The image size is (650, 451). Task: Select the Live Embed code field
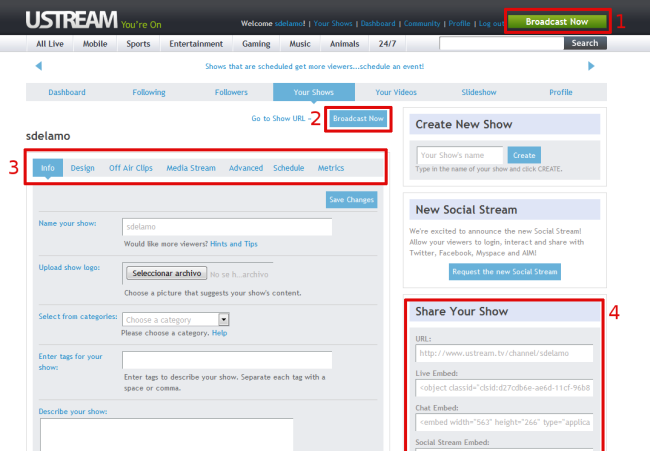[x=504, y=388]
